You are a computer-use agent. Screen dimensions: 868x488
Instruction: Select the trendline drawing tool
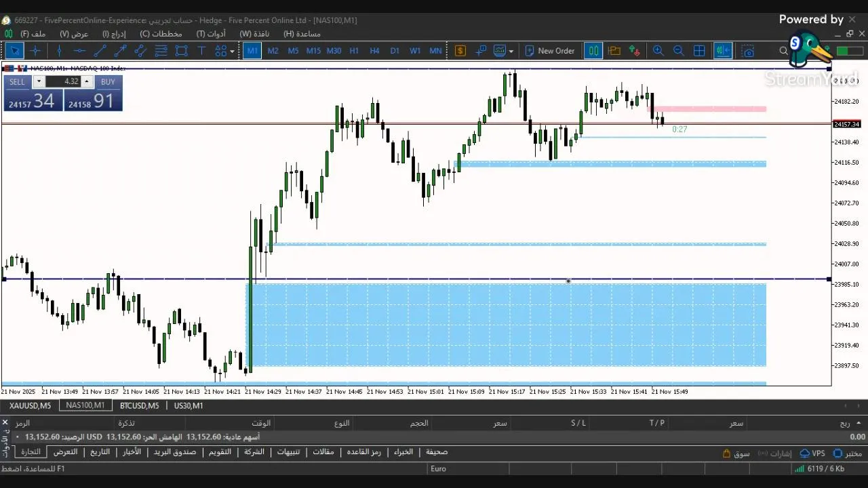100,51
